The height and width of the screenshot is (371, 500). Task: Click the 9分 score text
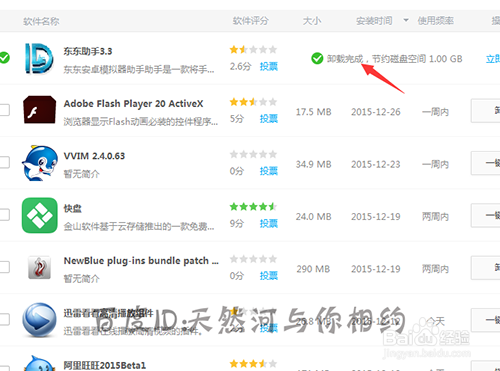237,223
